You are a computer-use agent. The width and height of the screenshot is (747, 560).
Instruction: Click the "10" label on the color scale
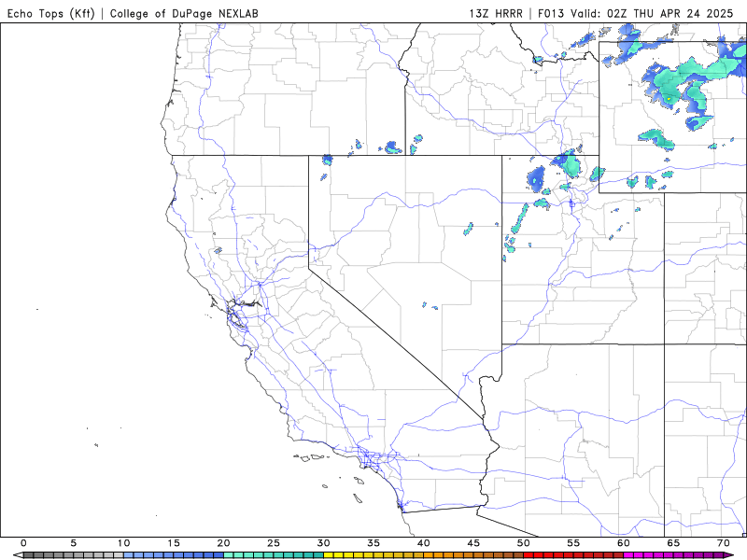(123, 543)
